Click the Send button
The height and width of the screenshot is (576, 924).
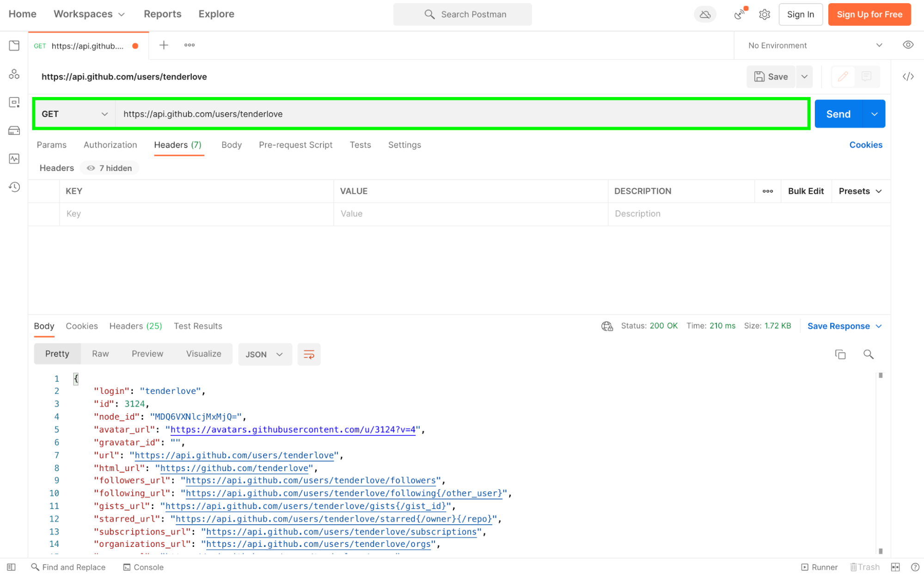click(838, 114)
